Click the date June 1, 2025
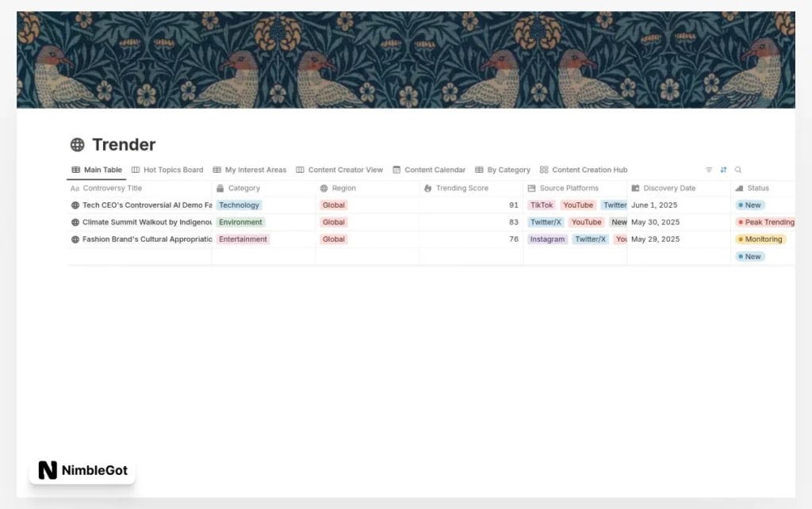Viewport: 812px width, 509px height. coord(654,205)
